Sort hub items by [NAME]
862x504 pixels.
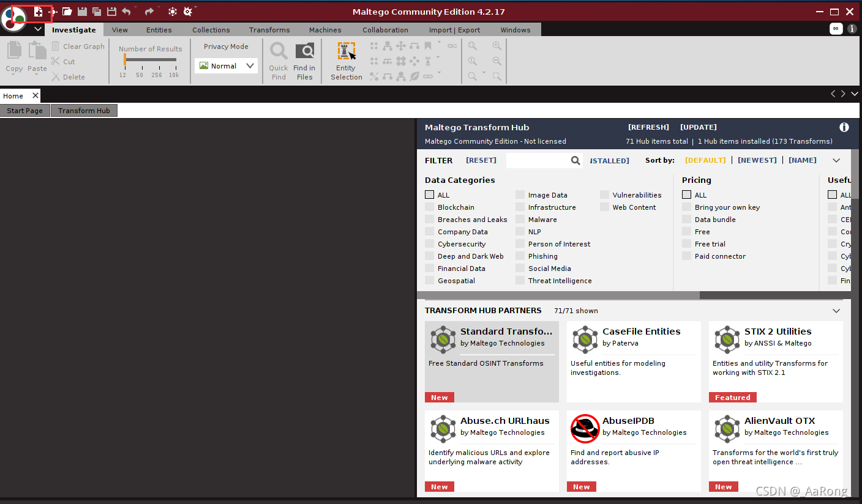(803, 160)
